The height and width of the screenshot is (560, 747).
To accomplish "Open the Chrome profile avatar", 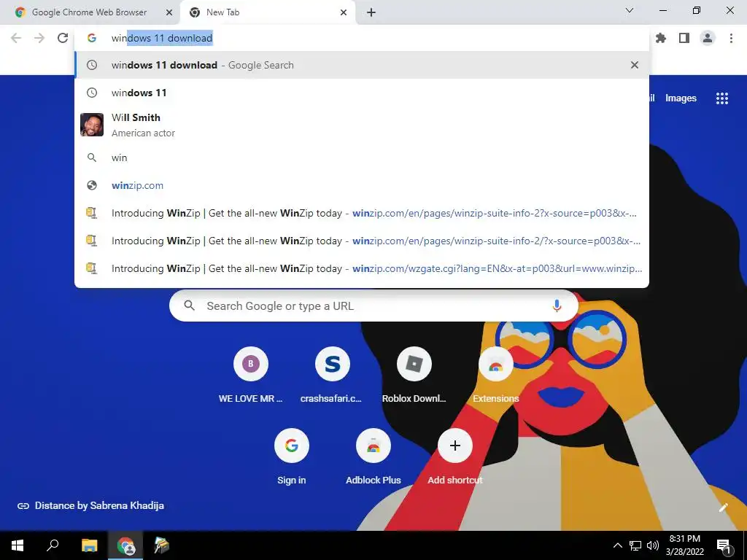I will (x=708, y=38).
